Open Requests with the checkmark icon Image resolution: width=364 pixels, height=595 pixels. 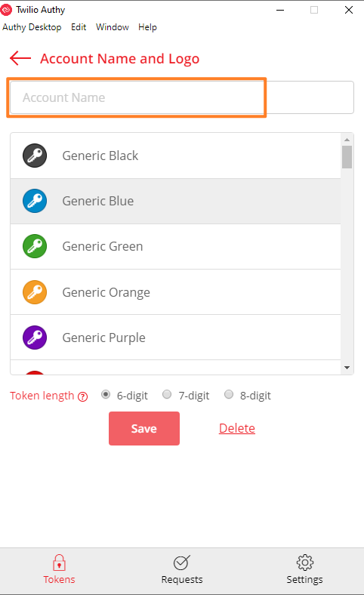tap(182, 563)
